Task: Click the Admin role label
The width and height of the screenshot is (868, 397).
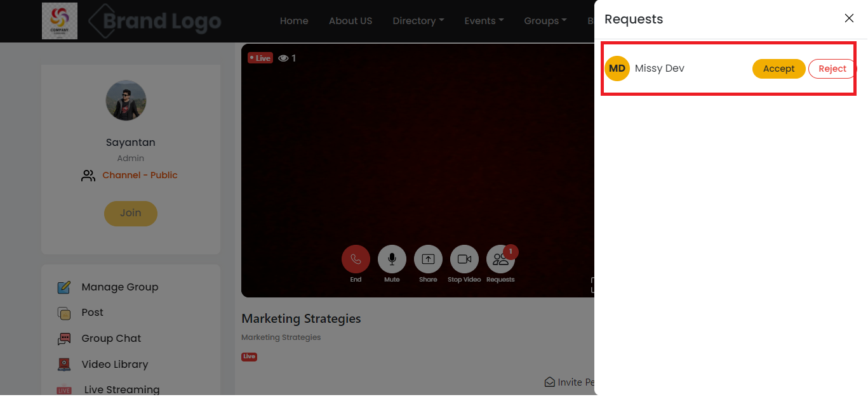Action: pos(131,159)
